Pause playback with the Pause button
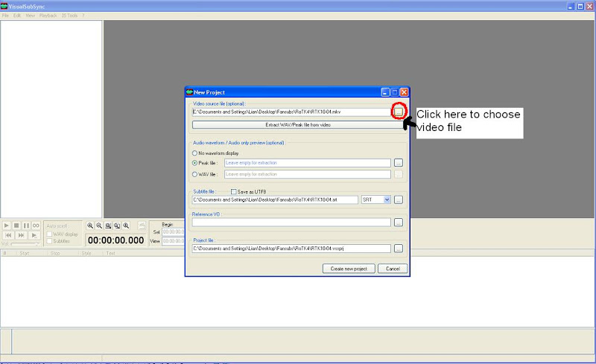This screenshot has width=596, height=364. pos(26,226)
